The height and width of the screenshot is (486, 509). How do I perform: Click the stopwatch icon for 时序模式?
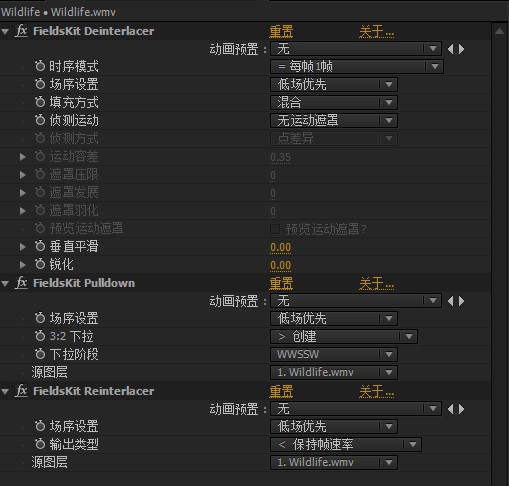(40, 66)
